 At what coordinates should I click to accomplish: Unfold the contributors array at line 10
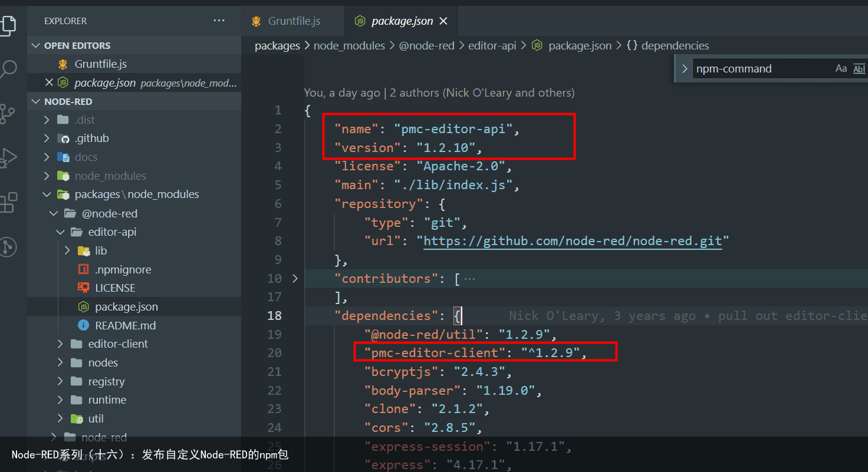tap(295, 278)
